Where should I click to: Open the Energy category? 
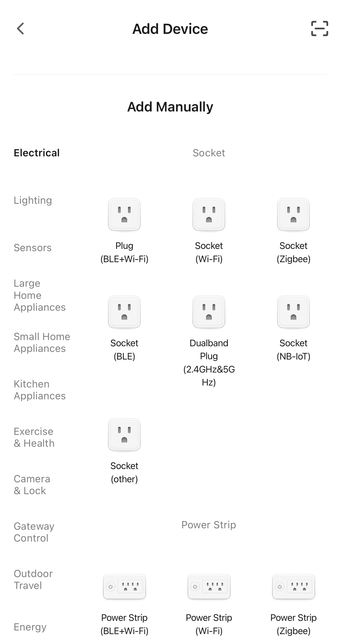click(30, 627)
